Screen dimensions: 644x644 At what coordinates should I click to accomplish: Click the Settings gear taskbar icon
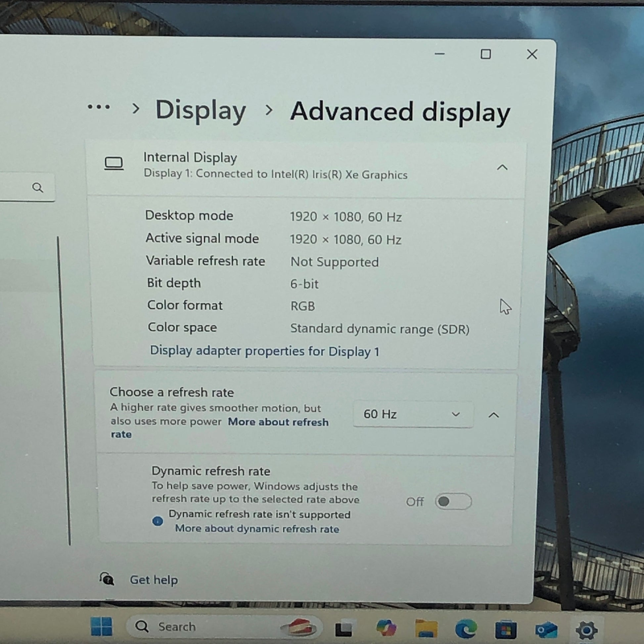coord(586,630)
